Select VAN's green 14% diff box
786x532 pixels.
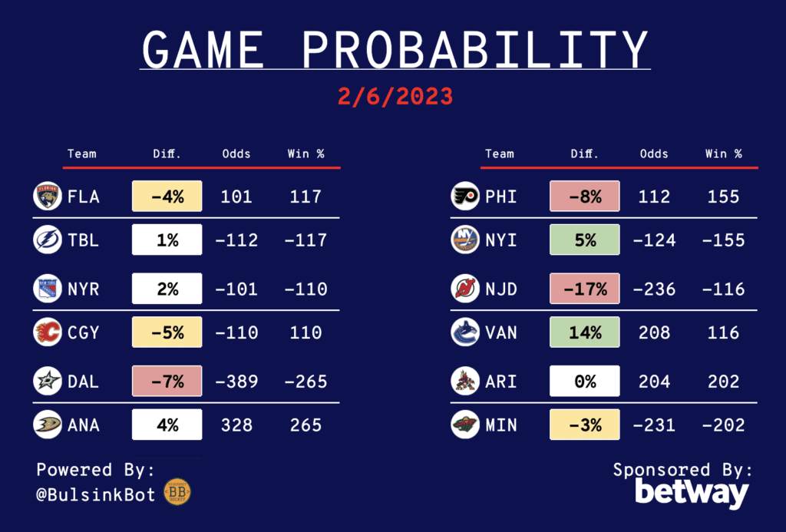coord(585,332)
